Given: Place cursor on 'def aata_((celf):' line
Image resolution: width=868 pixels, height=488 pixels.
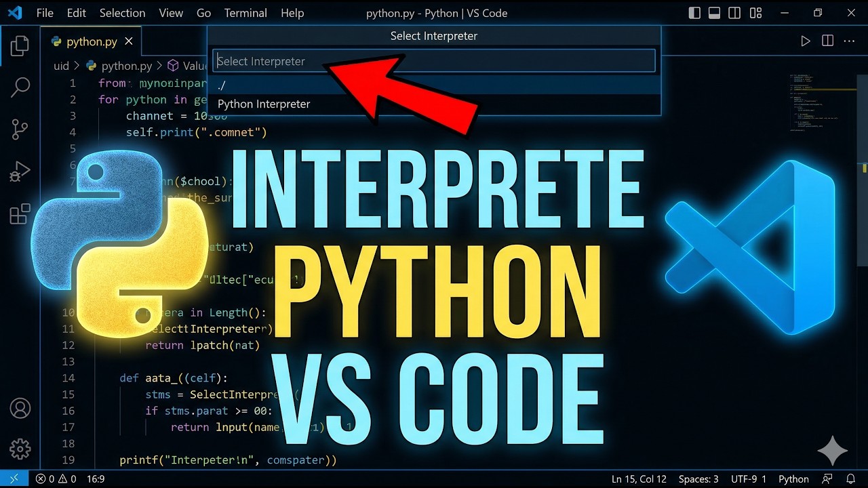Looking at the screenshot, I should (x=174, y=378).
